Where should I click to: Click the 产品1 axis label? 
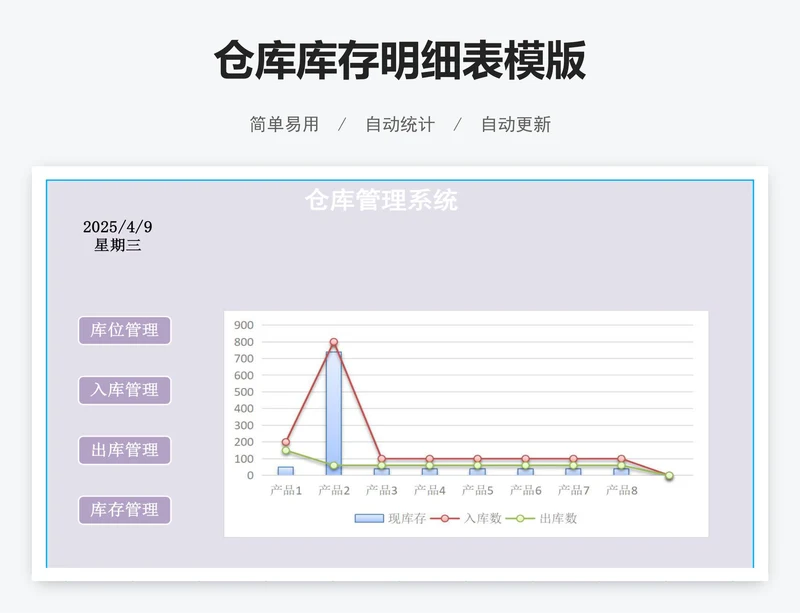286,491
